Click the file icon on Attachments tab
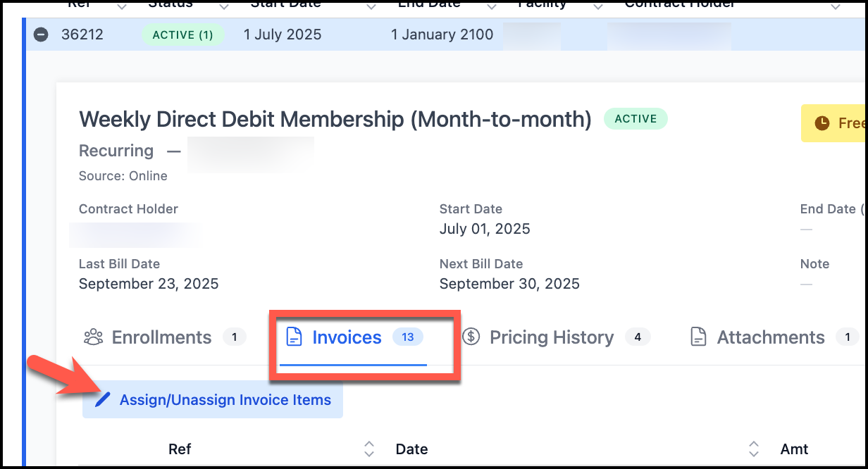The width and height of the screenshot is (868, 469). pyautogui.click(x=698, y=337)
